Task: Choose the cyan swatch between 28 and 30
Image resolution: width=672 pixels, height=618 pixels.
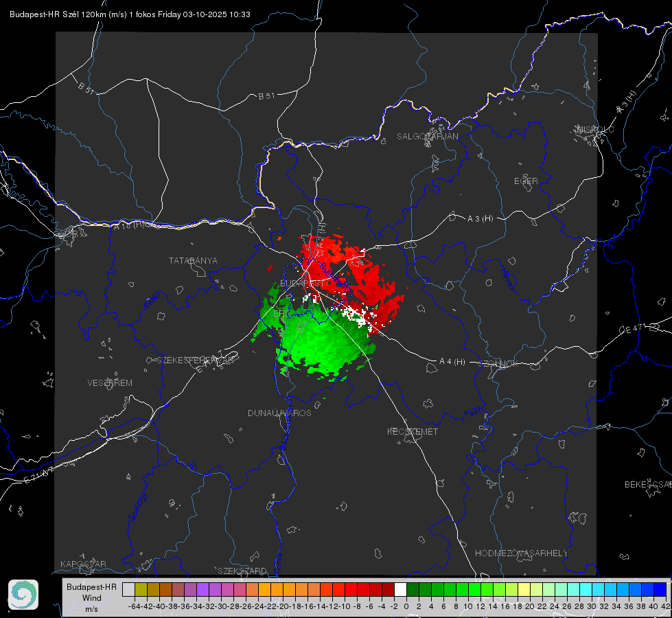Action: tap(586, 589)
